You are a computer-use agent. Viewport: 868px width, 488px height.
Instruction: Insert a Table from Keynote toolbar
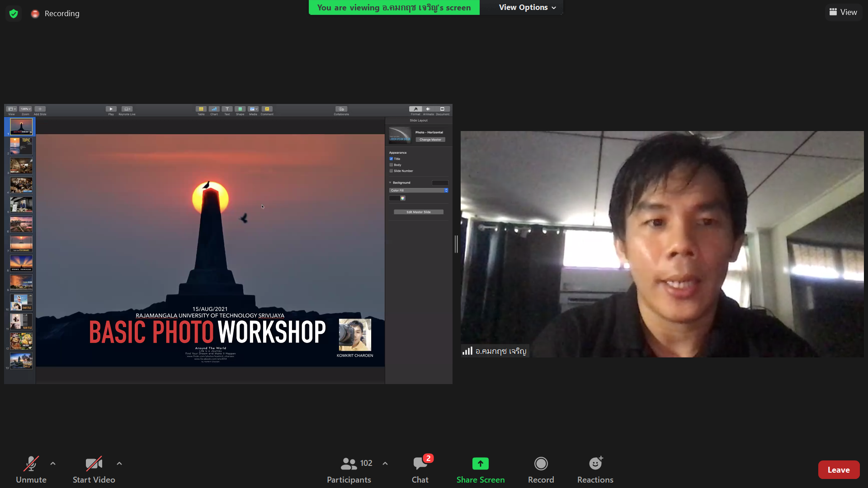201,109
